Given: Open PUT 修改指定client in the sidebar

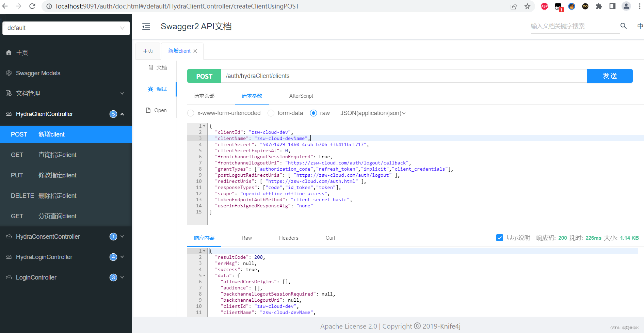Looking at the screenshot, I should pos(66,175).
